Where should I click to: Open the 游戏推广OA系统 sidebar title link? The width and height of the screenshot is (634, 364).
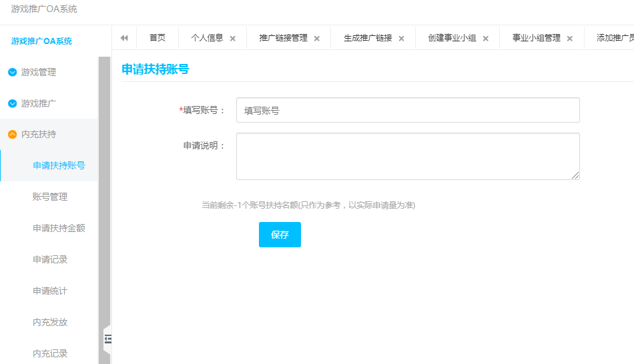pos(41,41)
